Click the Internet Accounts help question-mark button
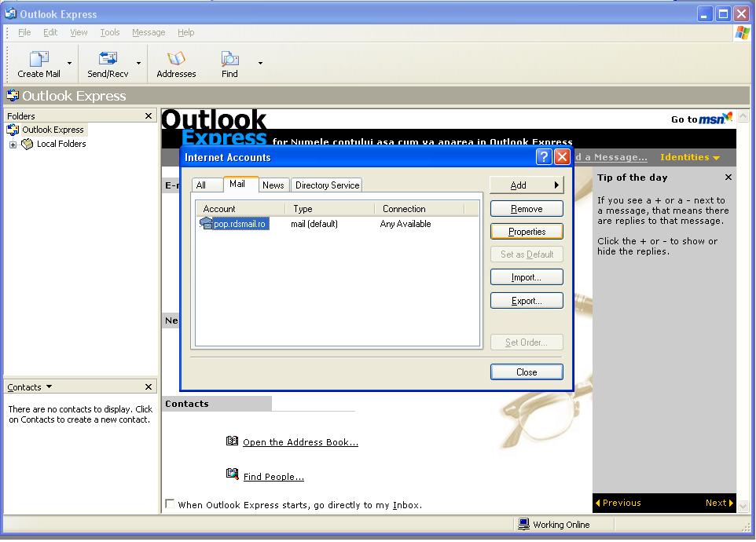The width and height of the screenshot is (756, 542). [543, 157]
